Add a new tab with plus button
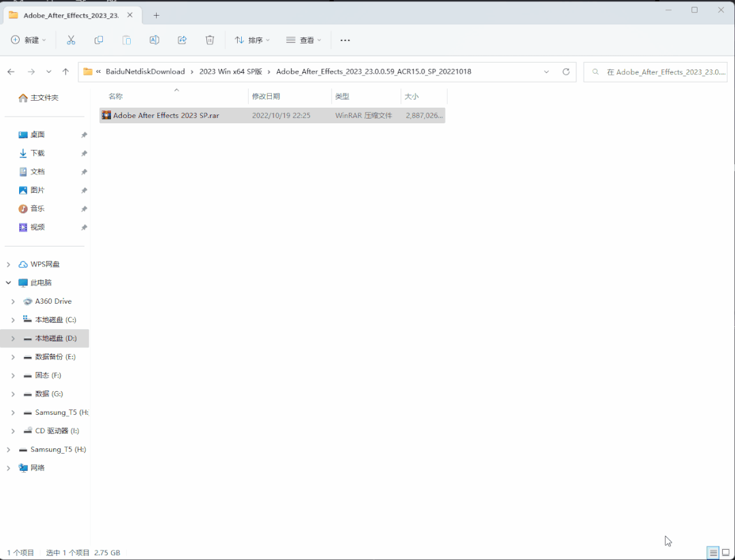This screenshot has height=560, width=735. point(156,15)
